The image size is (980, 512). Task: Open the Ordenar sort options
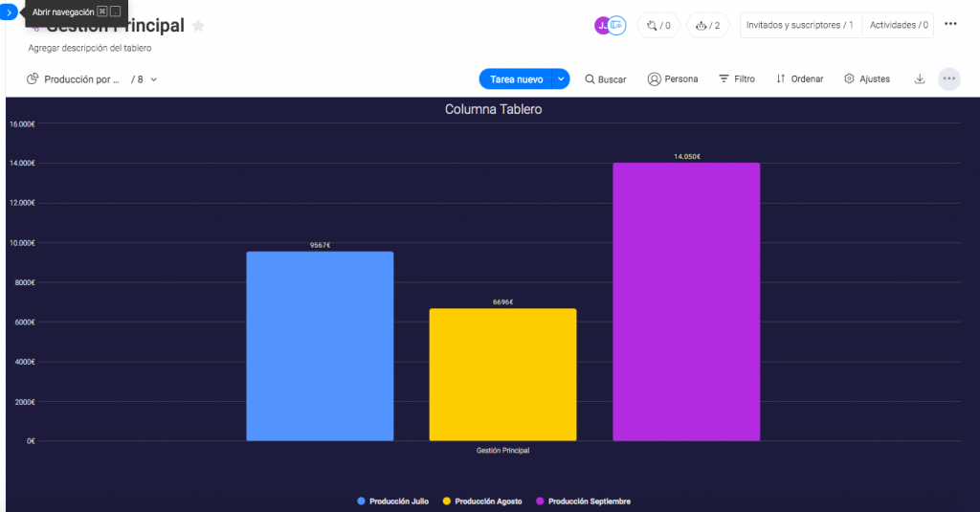(x=799, y=79)
